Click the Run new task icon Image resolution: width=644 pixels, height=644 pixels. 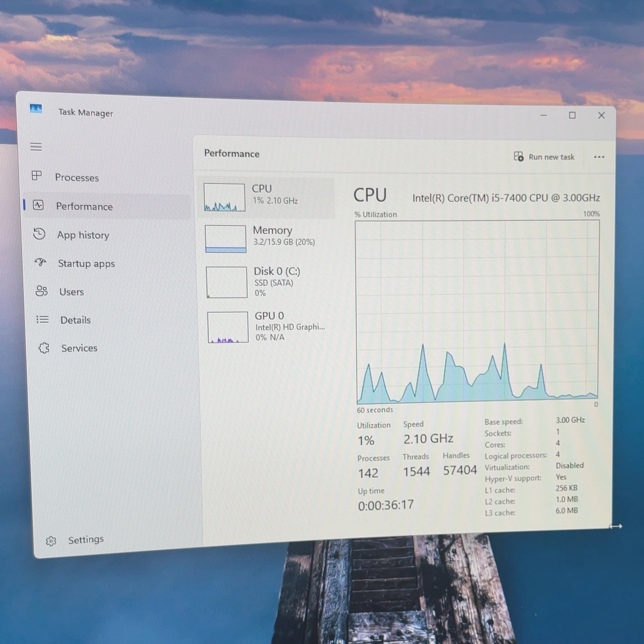(x=519, y=156)
